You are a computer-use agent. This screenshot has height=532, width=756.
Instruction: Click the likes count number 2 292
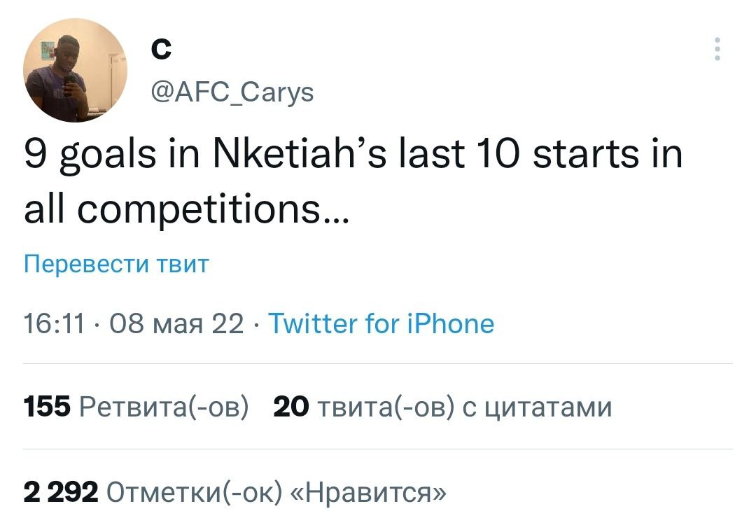click(61, 493)
